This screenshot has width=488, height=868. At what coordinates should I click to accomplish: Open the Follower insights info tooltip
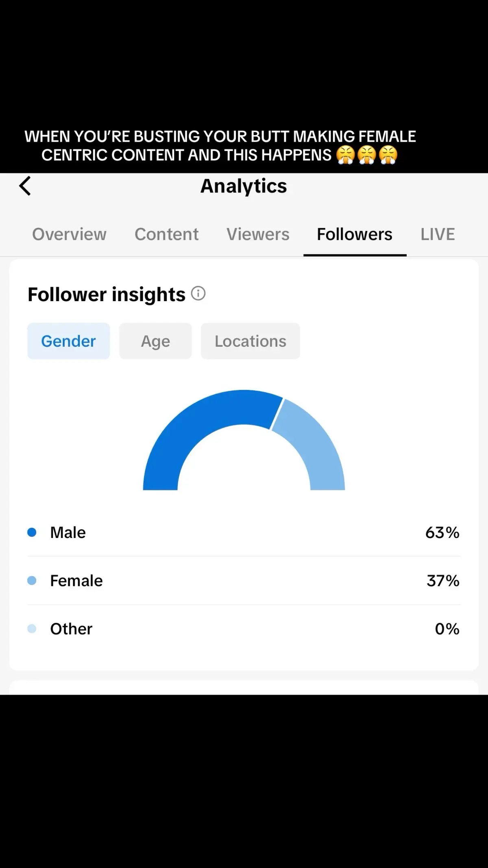pyautogui.click(x=198, y=293)
